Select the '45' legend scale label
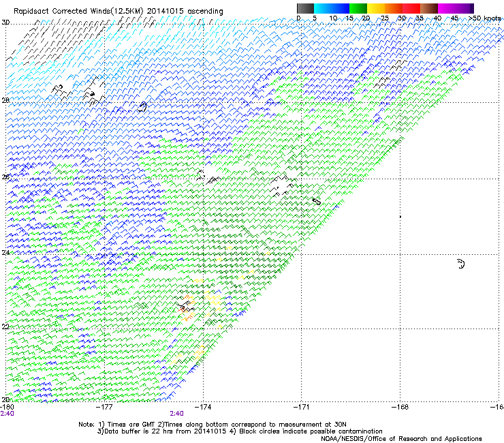 pyautogui.click(x=454, y=18)
